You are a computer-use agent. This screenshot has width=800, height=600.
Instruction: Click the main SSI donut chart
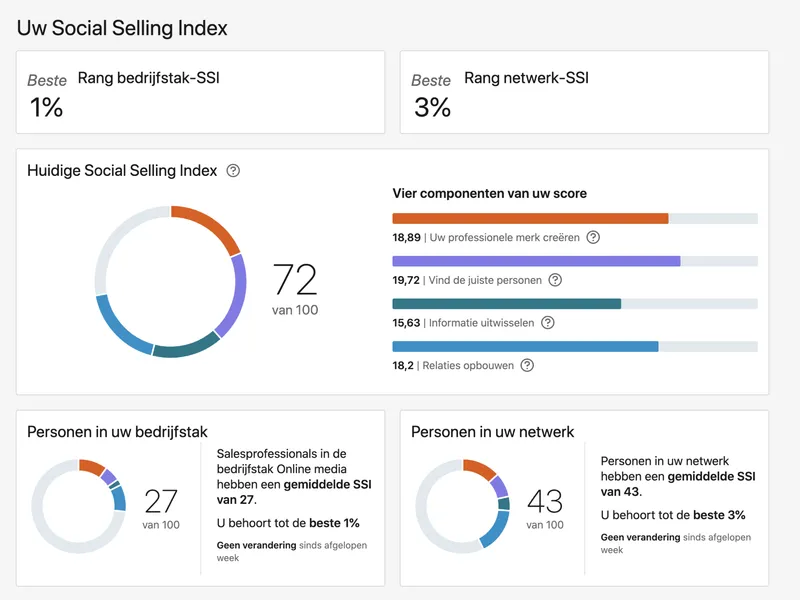[x=170, y=281]
